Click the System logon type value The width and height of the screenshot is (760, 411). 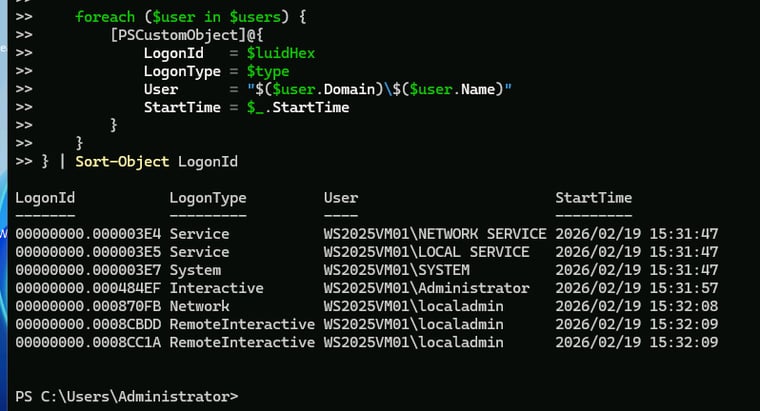click(x=195, y=270)
